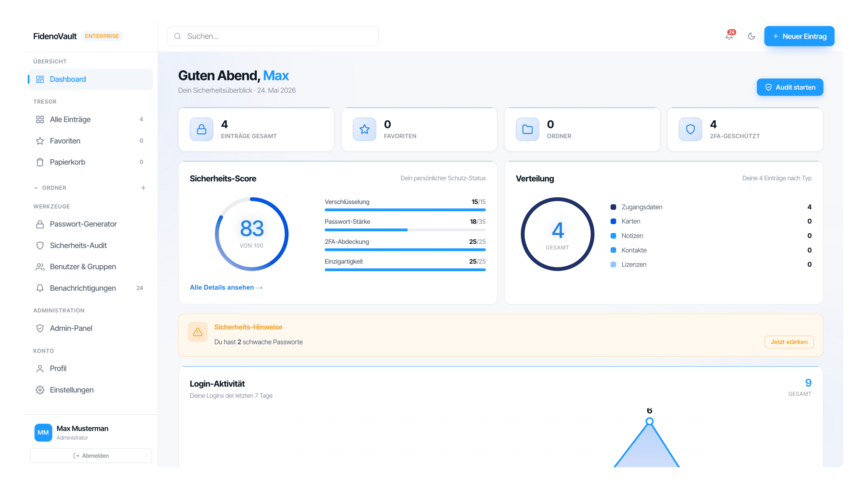The width and height of the screenshot is (868, 488).
Task: Click the 'Zugangsdaten' legend label
Action: [x=641, y=207]
